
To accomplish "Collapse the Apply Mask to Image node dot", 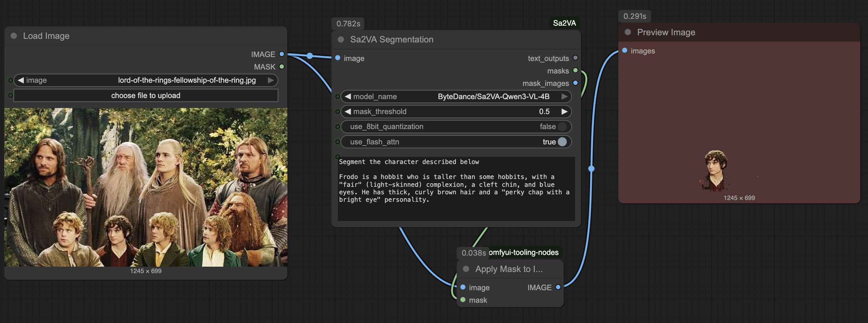I will [x=466, y=269].
